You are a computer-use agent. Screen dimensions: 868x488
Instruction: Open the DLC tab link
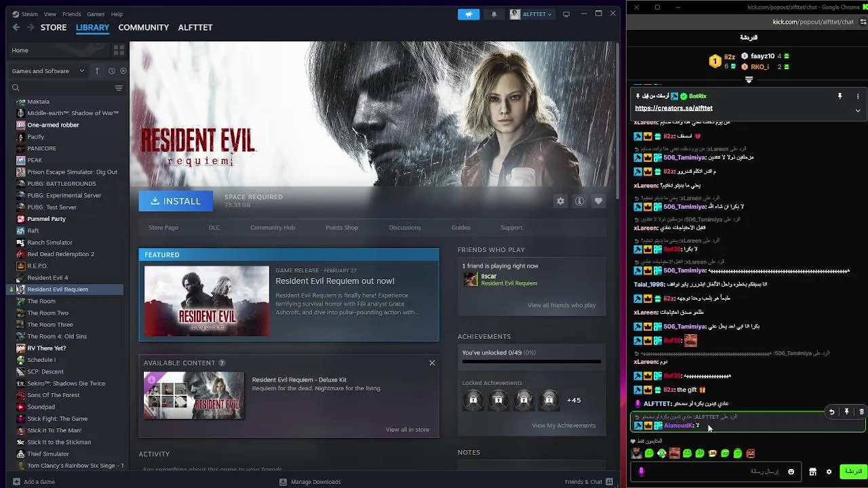point(214,228)
